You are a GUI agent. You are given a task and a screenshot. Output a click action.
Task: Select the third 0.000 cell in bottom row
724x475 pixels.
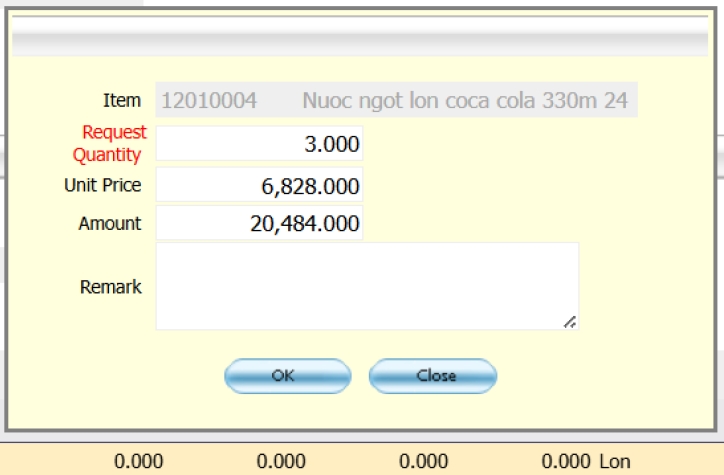click(x=424, y=461)
